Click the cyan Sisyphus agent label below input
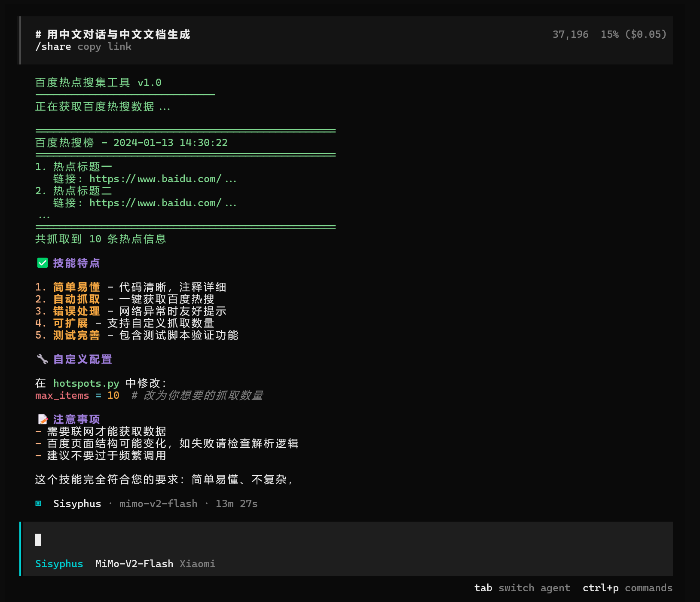The image size is (700, 602). [x=59, y=564]
